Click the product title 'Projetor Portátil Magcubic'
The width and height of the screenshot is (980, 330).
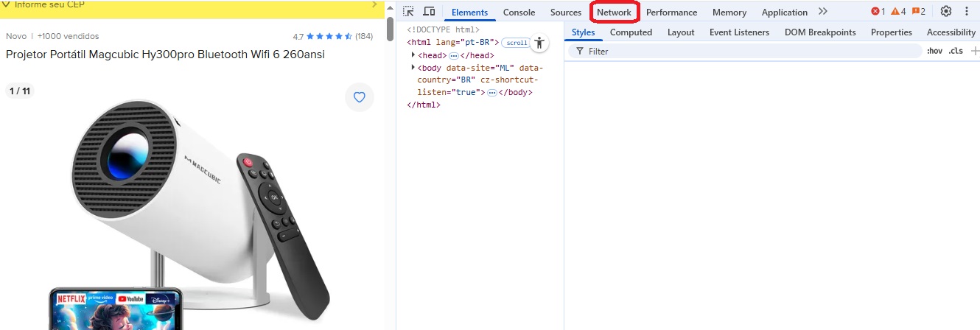pyautogui.click(x=165, y=55)
